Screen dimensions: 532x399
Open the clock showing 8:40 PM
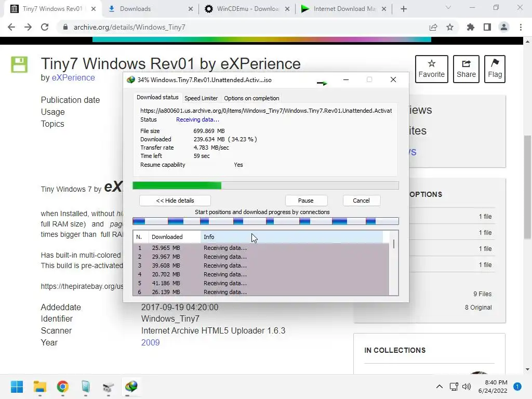tap(493, 387)
